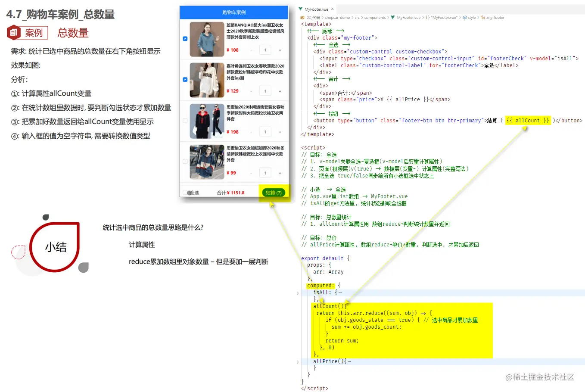Decrease quantity of the ¥108 item

[251, 50]
